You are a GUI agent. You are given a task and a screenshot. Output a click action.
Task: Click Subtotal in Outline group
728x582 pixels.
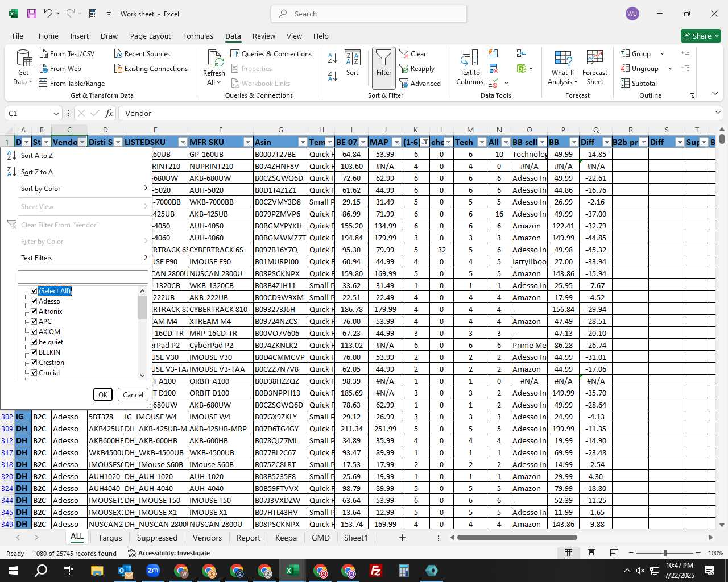639,83
